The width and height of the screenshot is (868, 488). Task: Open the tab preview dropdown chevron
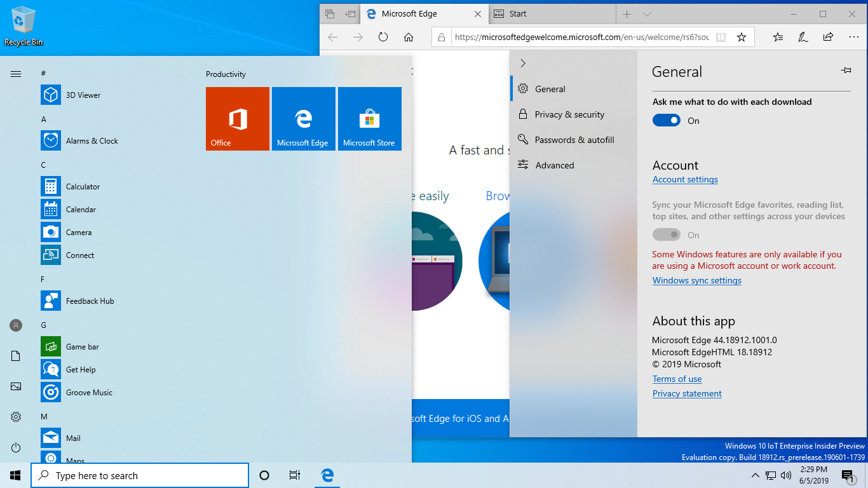tap(647, 14)
